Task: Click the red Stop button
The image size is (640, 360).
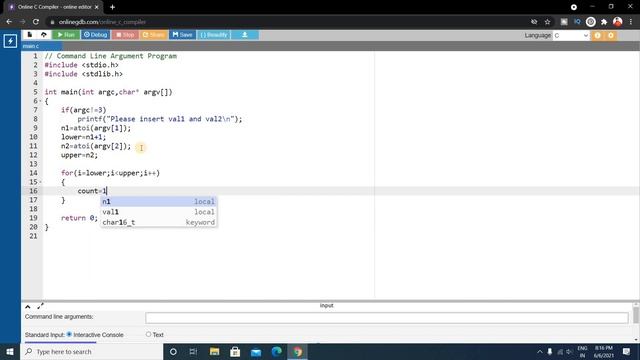Action: click(x=125, y=35)
